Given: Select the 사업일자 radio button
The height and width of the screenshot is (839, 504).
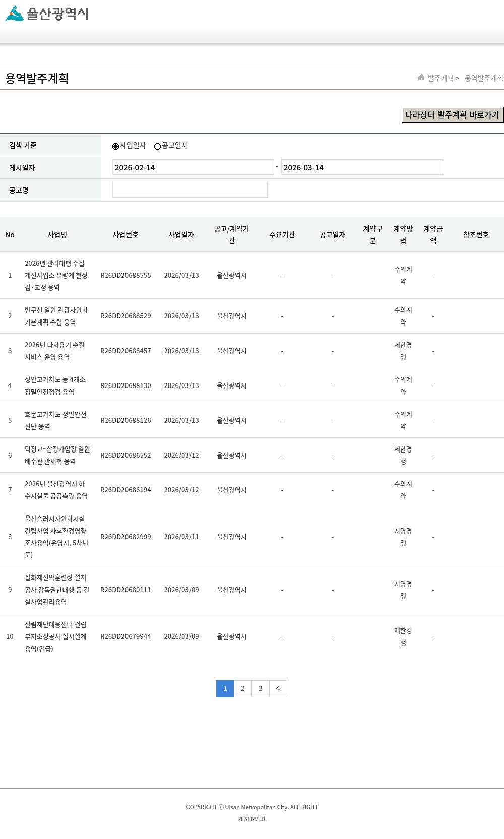Looking at the screenshot, I should (115, 146).
